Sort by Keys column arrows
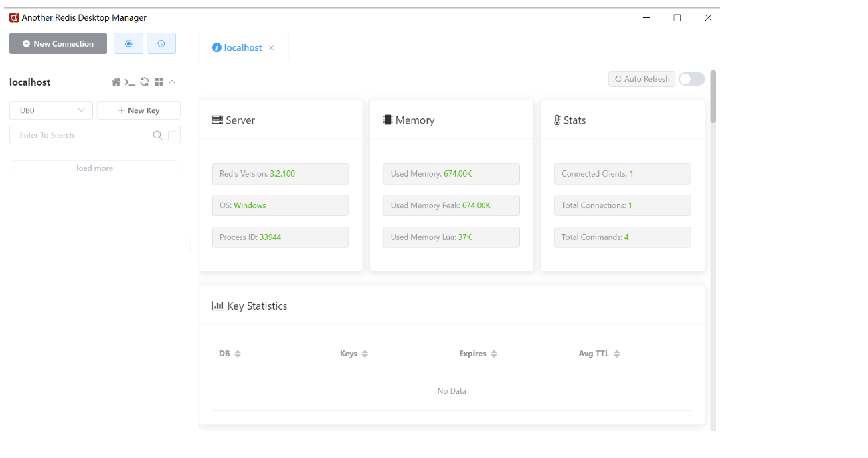 coord(365,354)
